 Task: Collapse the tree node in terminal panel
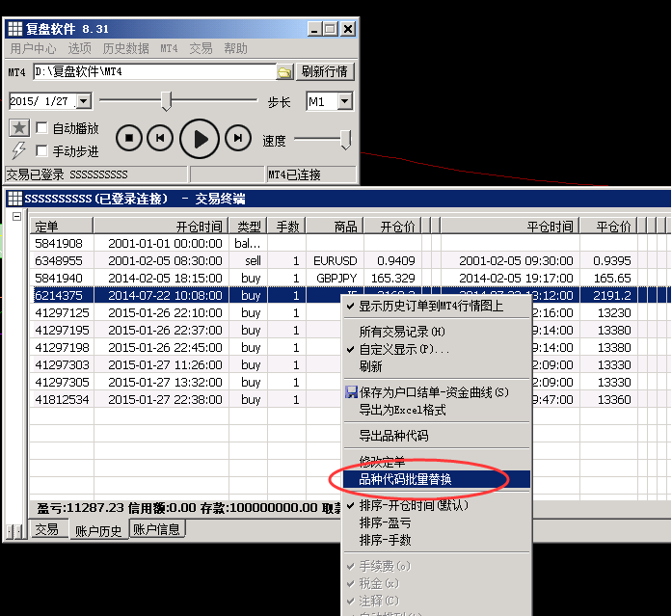click(x=16, y=217)
